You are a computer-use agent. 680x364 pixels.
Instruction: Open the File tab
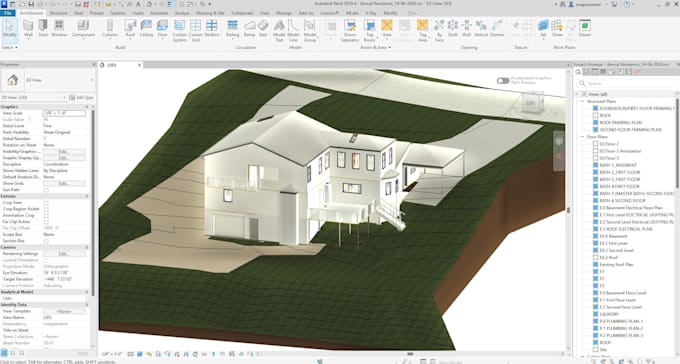[x=7, y=13]
